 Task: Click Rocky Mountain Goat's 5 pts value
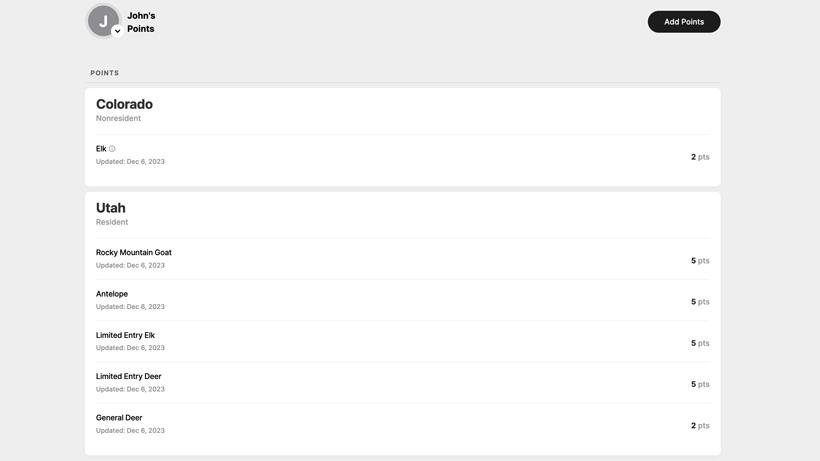[x=700, y=261]
